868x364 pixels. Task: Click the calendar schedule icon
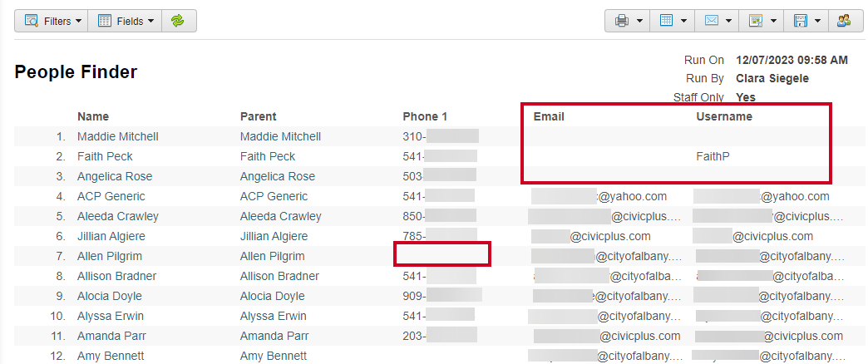pos(756,21)
